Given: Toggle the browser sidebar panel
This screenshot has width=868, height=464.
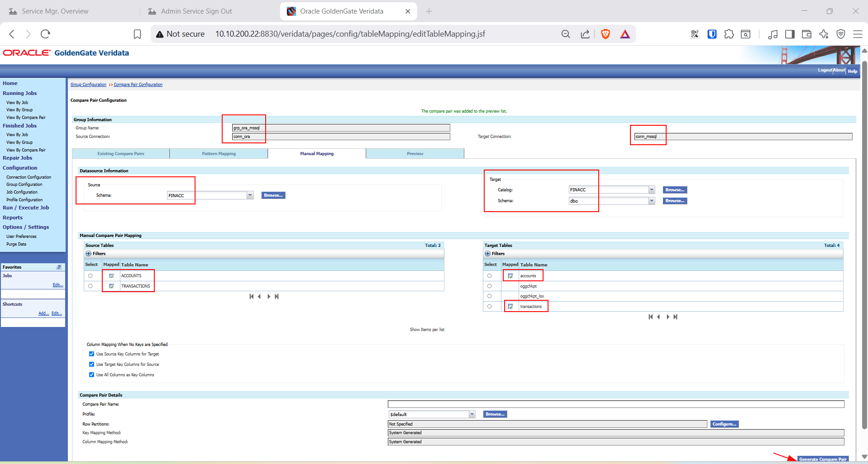Looking at the screenshot, I should point(790,34).
